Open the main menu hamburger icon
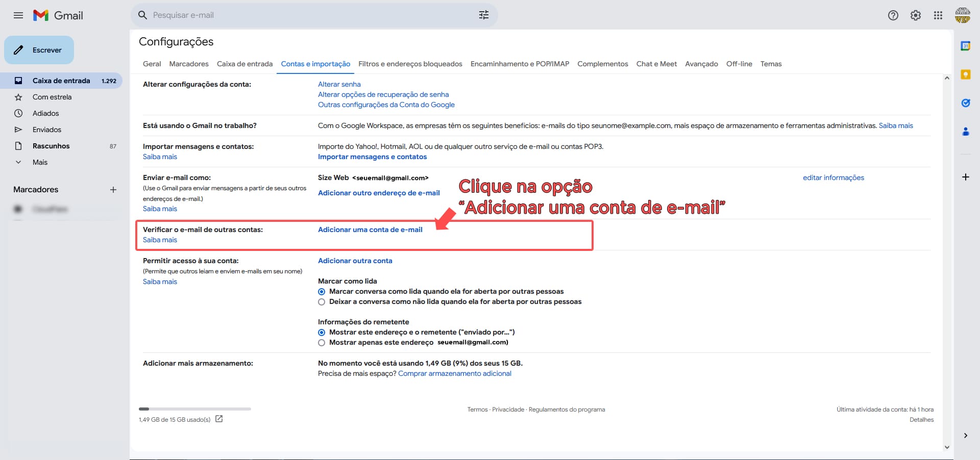The image size is (980, 460). pos(18,15)
